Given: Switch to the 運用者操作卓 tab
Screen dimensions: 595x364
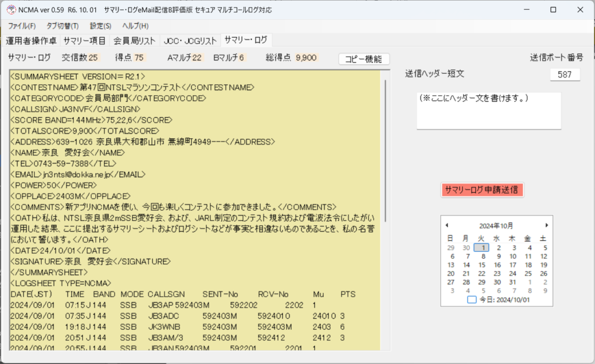Looking at the screenshot, I should (31, 41).
